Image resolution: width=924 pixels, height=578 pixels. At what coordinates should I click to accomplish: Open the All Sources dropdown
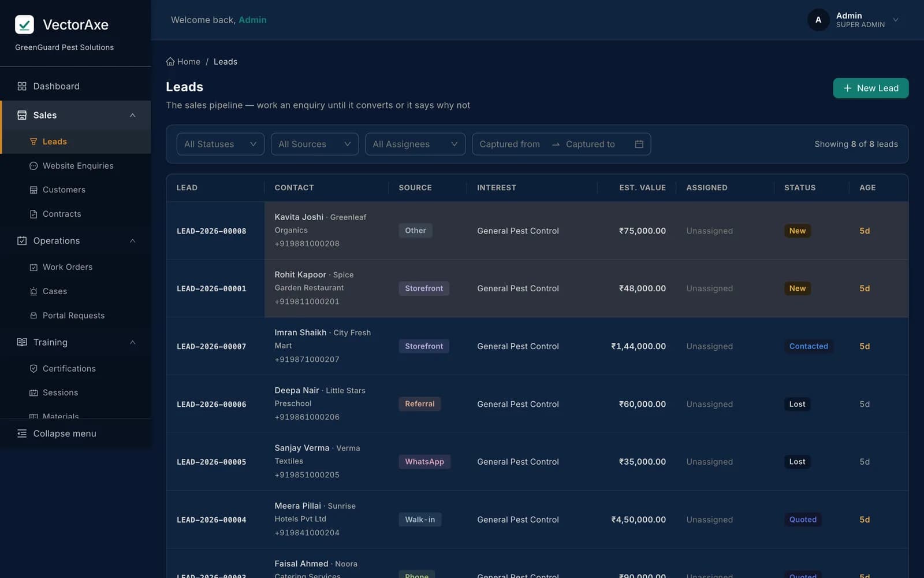[315, 144]
